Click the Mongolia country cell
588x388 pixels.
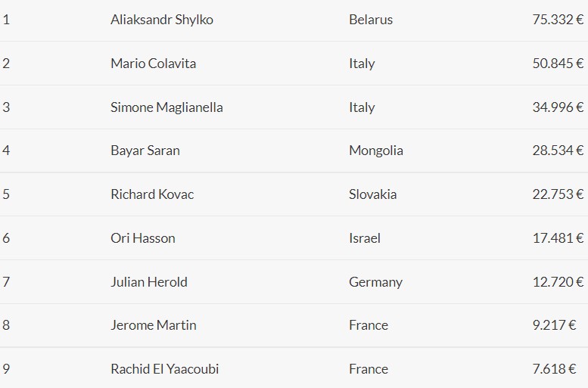pyautogui.click(x=376, y=151)
